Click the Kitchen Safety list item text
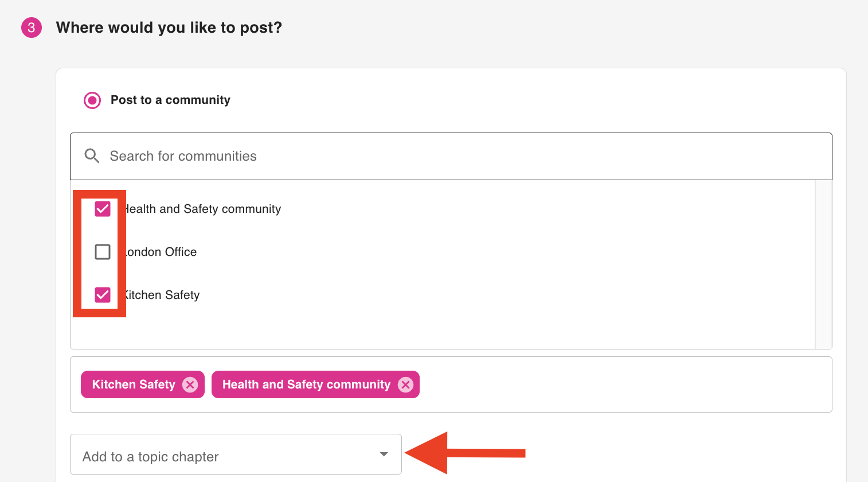Viewport: 868px width, 482px height. coord(163,295)
